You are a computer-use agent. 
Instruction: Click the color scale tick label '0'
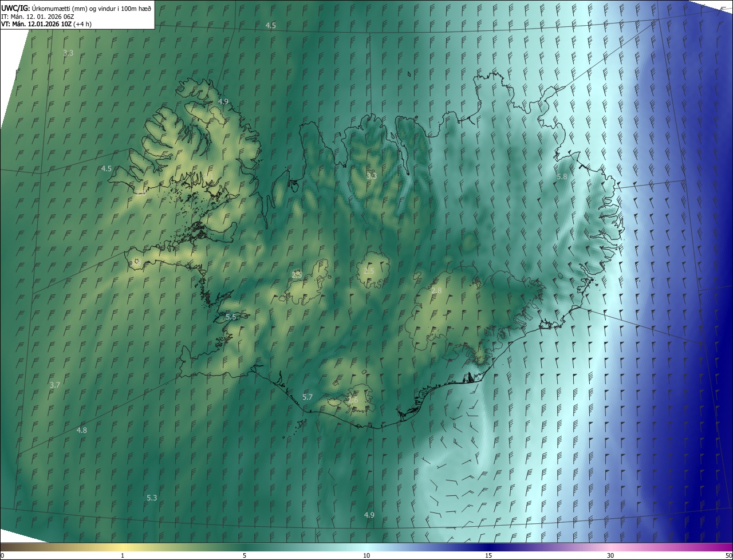tap(2, 555)
